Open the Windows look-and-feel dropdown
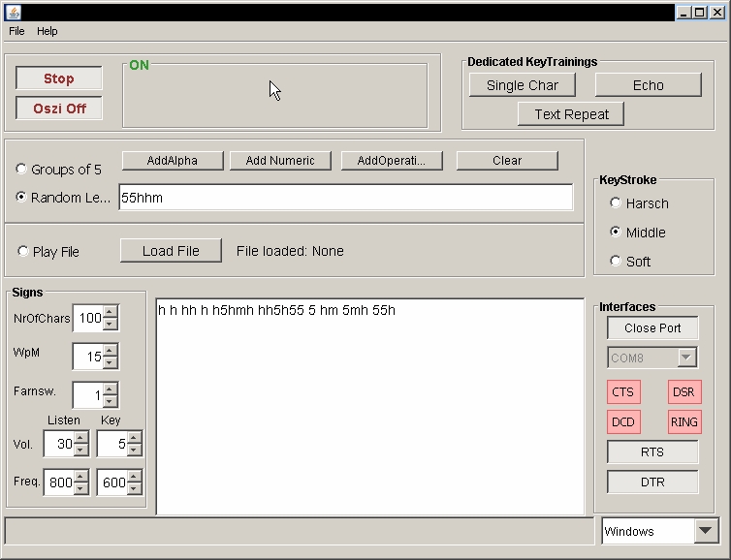 pos(706,531)
